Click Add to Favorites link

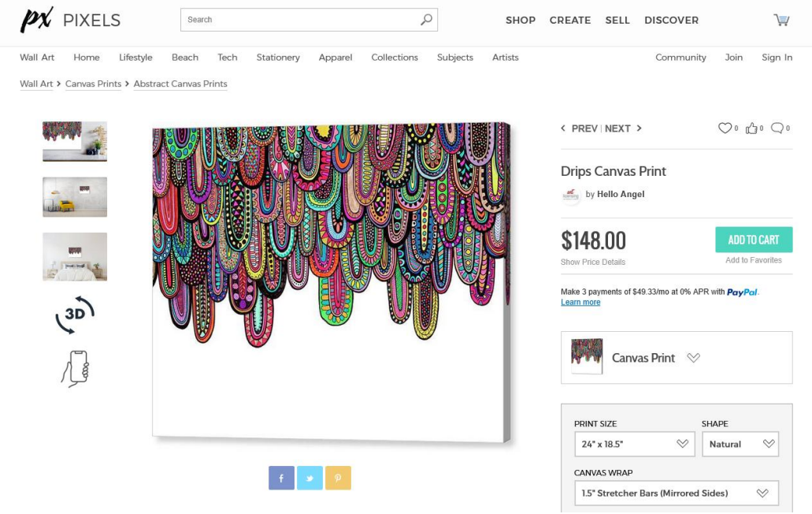(x=754, y=260)
